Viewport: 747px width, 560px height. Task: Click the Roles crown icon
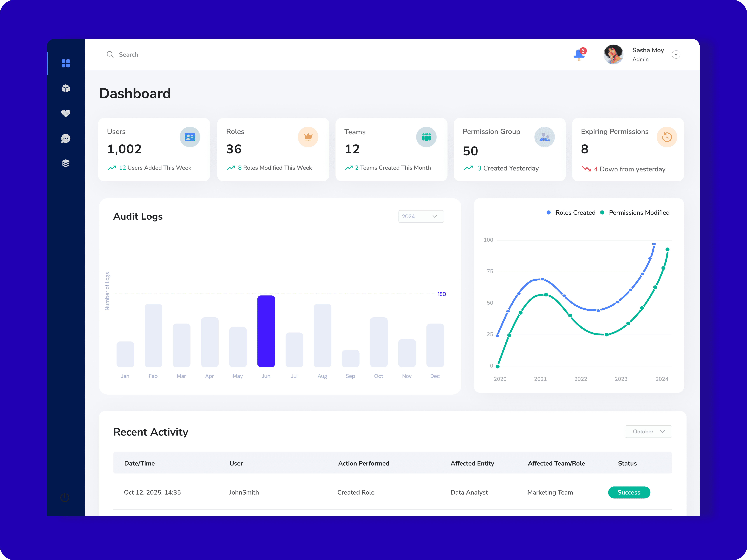click(308, 137)
